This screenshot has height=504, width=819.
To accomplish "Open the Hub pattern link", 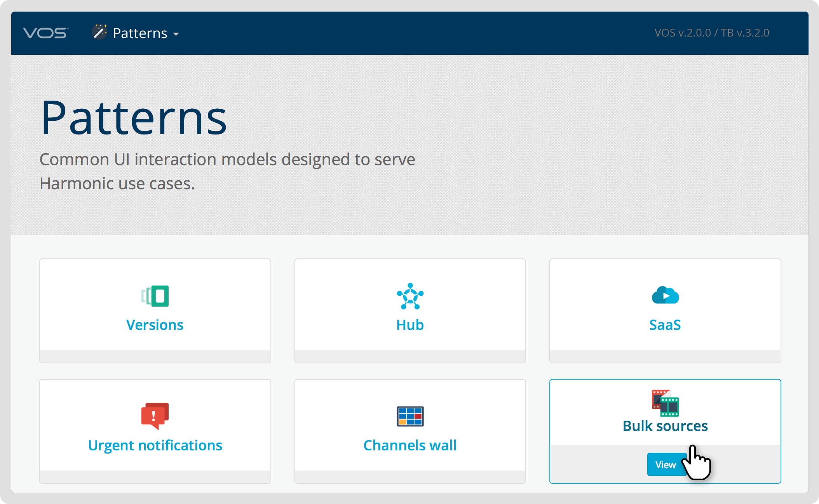I will [410, 325].
